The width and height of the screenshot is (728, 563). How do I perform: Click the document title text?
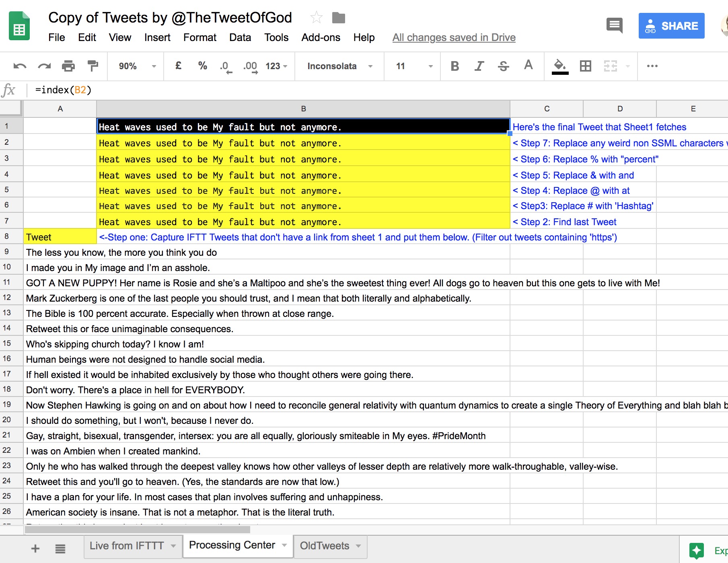coord(170,18)
